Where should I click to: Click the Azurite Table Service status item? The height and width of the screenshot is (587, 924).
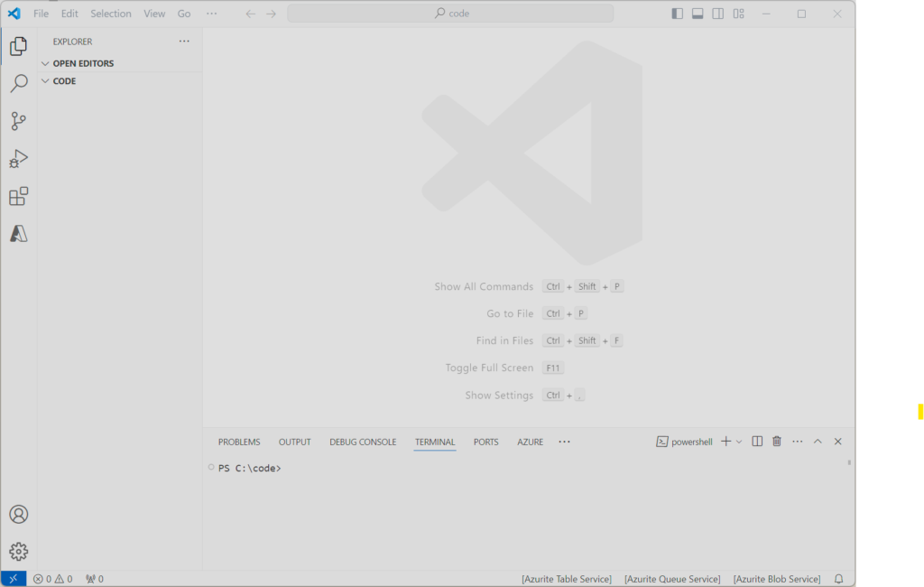pos(566,579)
